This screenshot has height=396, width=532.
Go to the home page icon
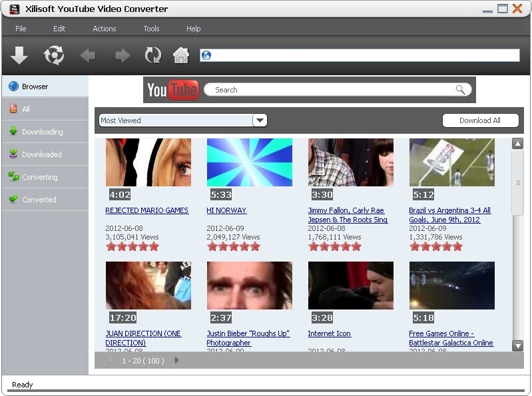point(181,55)
